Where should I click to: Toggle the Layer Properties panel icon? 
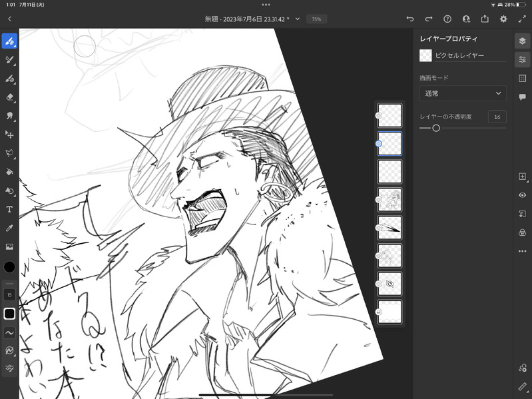[523, 60]
